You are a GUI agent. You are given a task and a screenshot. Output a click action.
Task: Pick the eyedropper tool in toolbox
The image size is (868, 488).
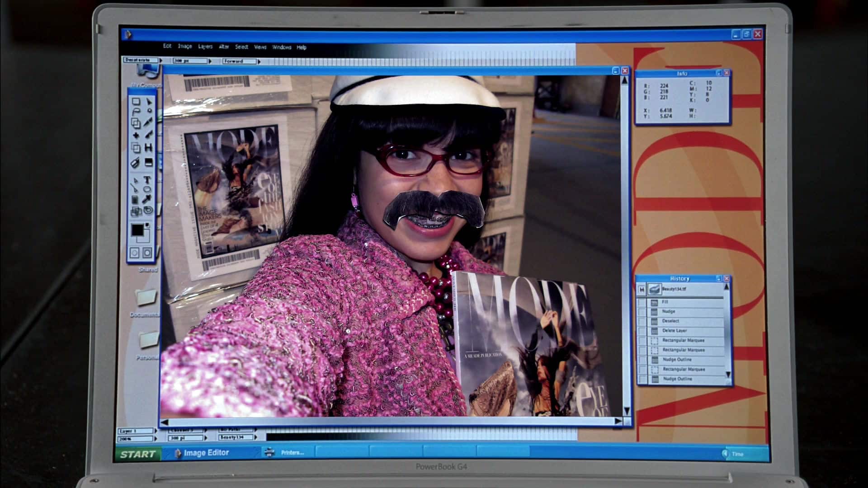(x=147, y=199)
